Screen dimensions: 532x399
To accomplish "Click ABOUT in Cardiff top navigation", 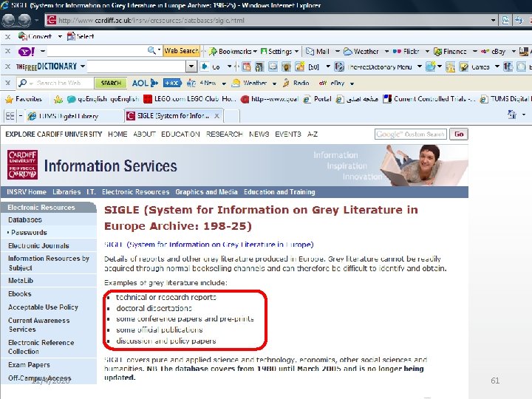I will point(144,134).
